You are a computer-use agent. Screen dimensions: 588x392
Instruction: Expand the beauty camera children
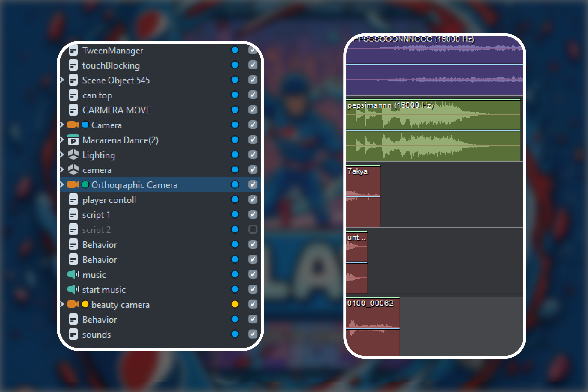(62, 304)
